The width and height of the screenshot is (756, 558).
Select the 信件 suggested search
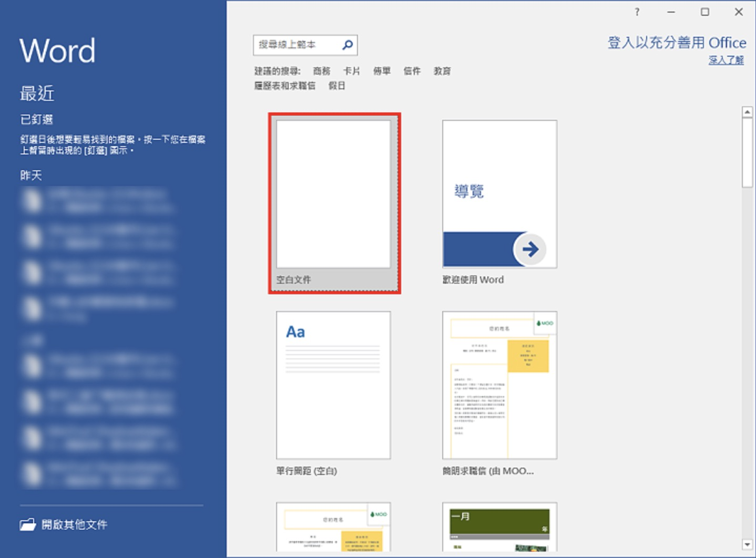412,71
